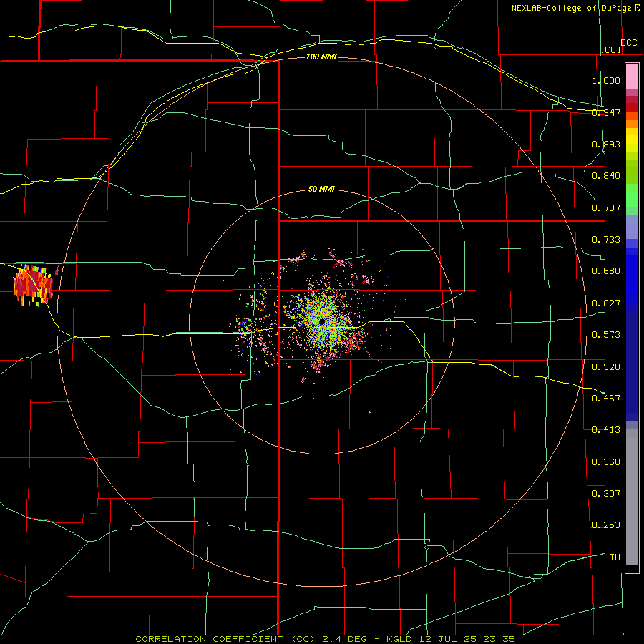
Task: Click the TH threshold label on the scale
Action: (615, 557)
